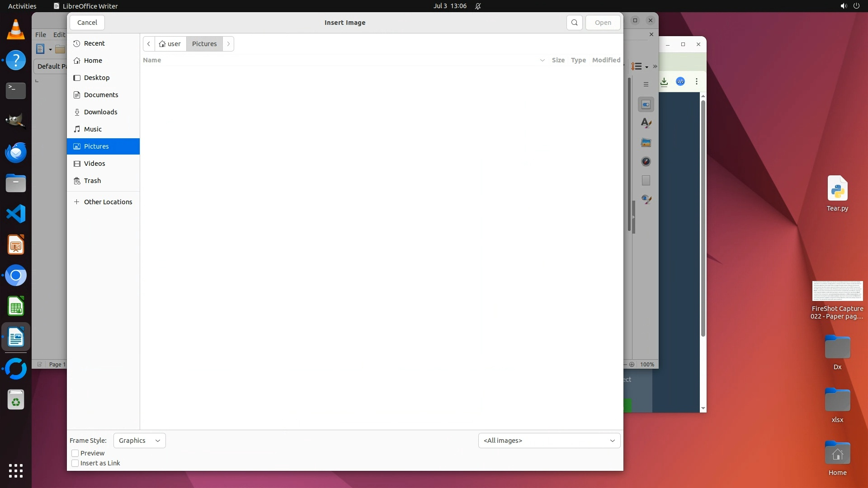Expand the All images file filter
Screen dimensions: 868x488
549,441
